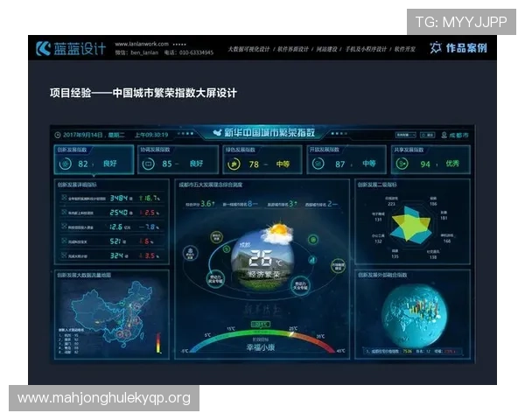Click the radar value 223

pyautogui.click(x=391, y=204)
